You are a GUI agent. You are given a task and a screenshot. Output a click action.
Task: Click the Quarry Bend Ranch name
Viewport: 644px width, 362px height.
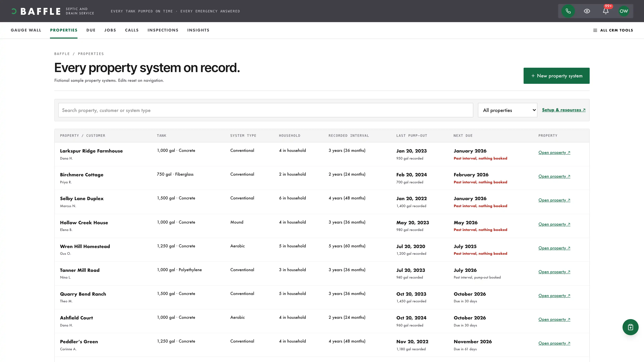pyautogui.click(x=83, y=294)
